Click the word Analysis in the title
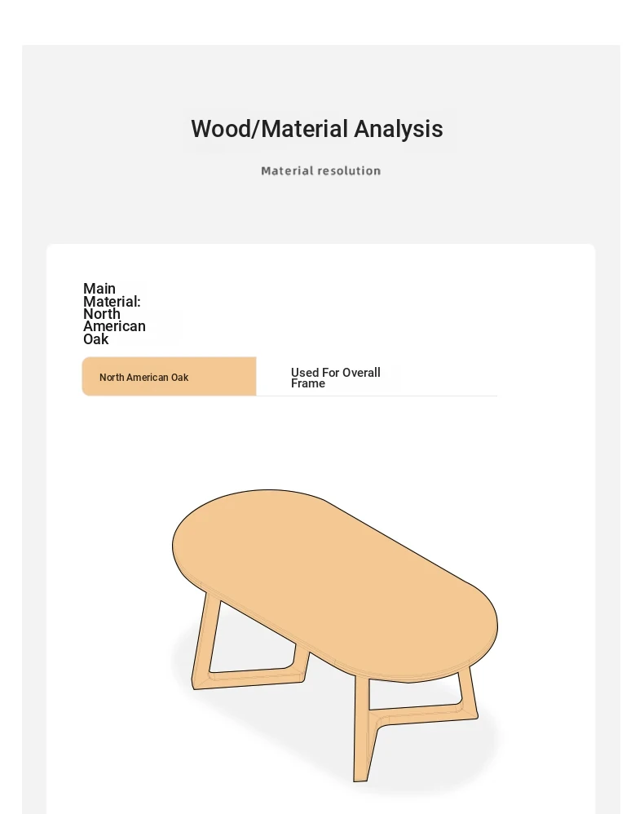Viewport: 644px width, 814px height. [x=399, y=129]
